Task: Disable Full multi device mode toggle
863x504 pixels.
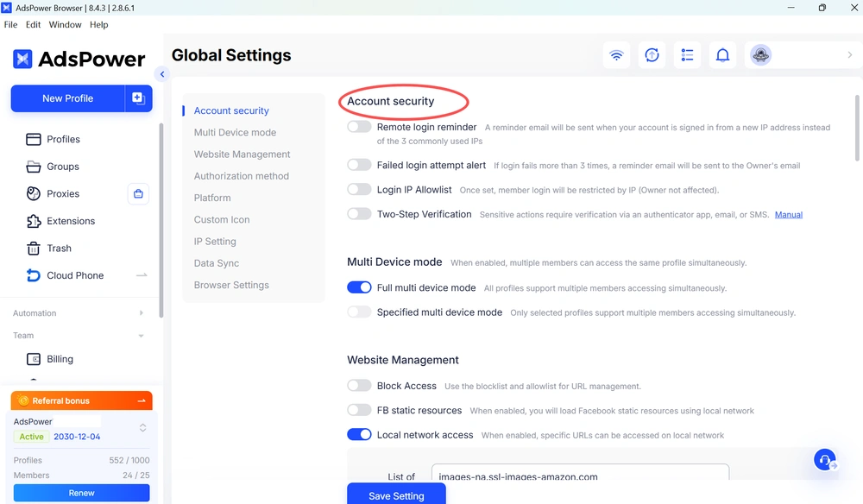Action: coord(359,287)
